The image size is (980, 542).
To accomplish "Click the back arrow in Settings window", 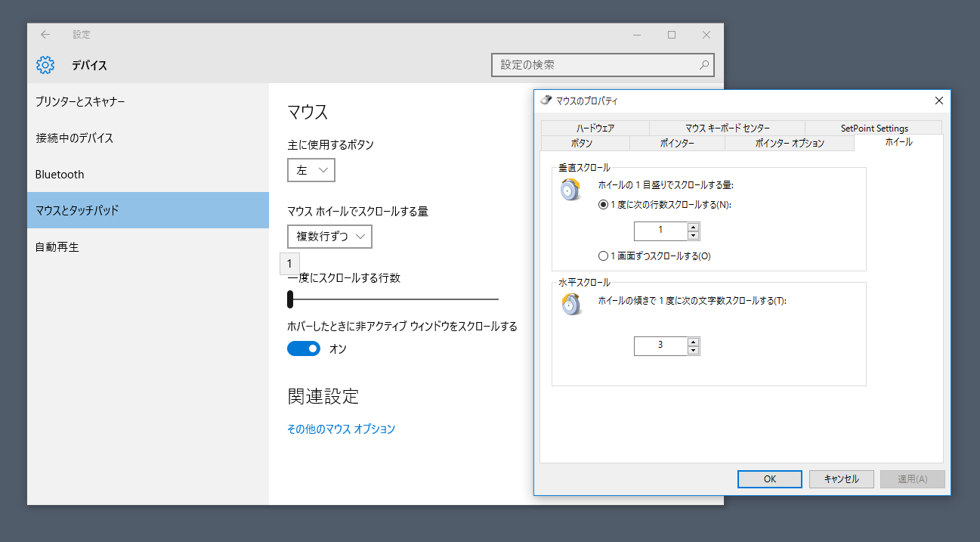I will click(x=45, y=35).
